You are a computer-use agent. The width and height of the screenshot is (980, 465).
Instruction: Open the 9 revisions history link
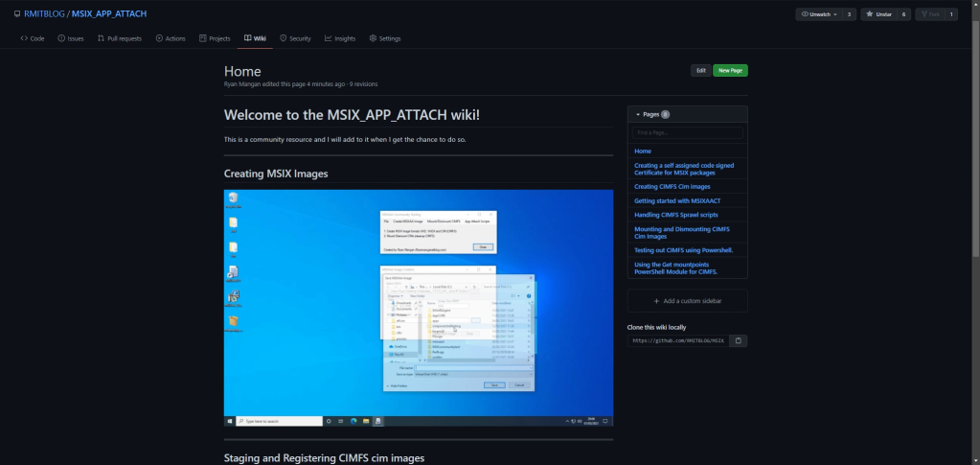coord(363,83)
